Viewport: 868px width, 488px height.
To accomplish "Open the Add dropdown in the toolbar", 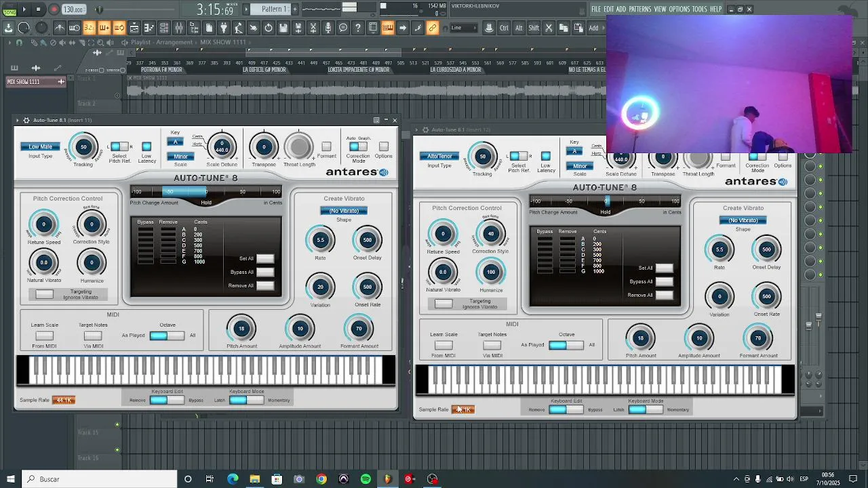I will coord(596,28).
